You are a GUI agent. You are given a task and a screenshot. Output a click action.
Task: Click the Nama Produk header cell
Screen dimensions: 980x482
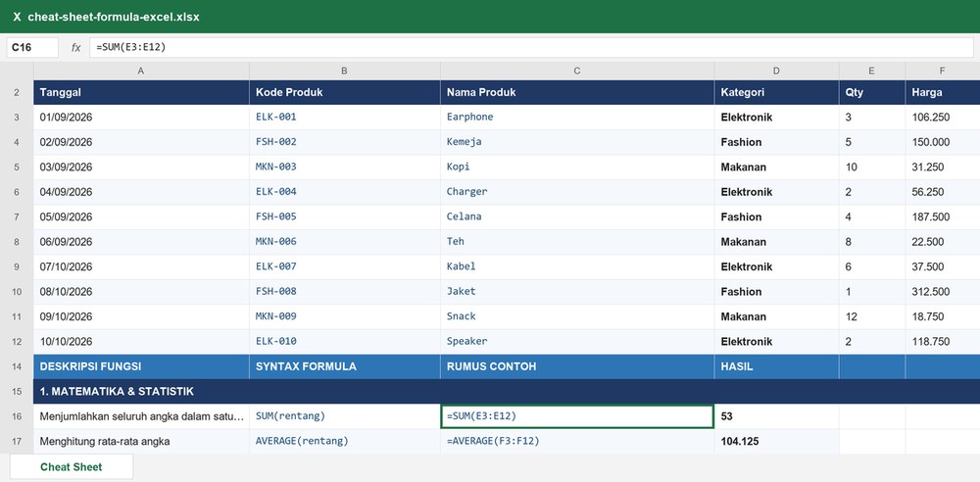[x=577, y=92]
